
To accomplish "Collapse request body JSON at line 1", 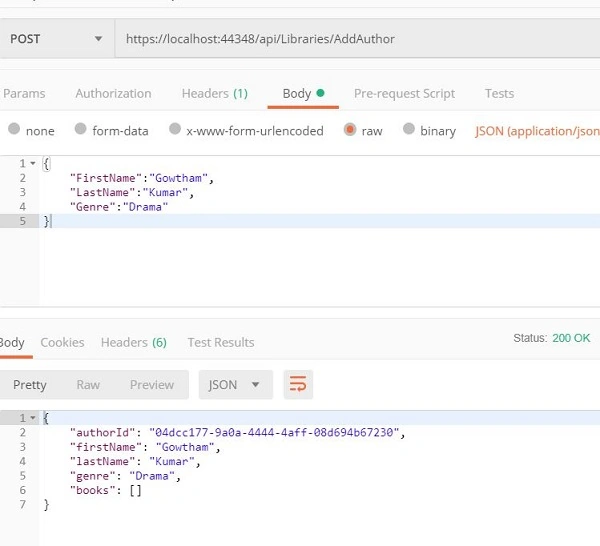I will (x=33, y=163).
